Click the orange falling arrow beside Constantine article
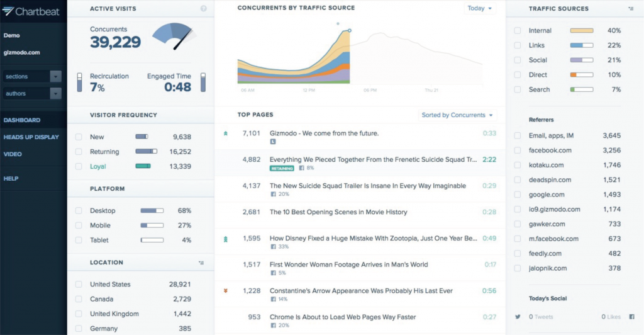Image resolution: width=644 pixels, height=335 pixels. (x=226, y=291)
